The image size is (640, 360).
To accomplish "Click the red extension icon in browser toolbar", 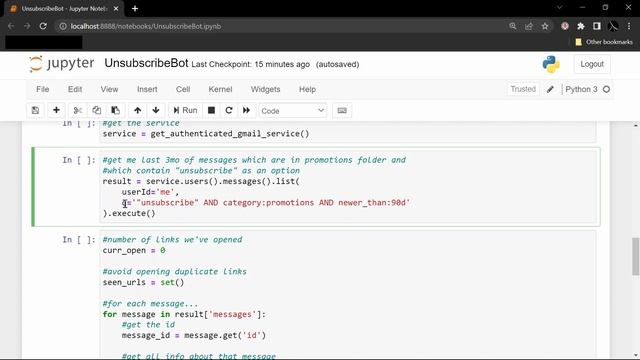I will click(565, 26).
